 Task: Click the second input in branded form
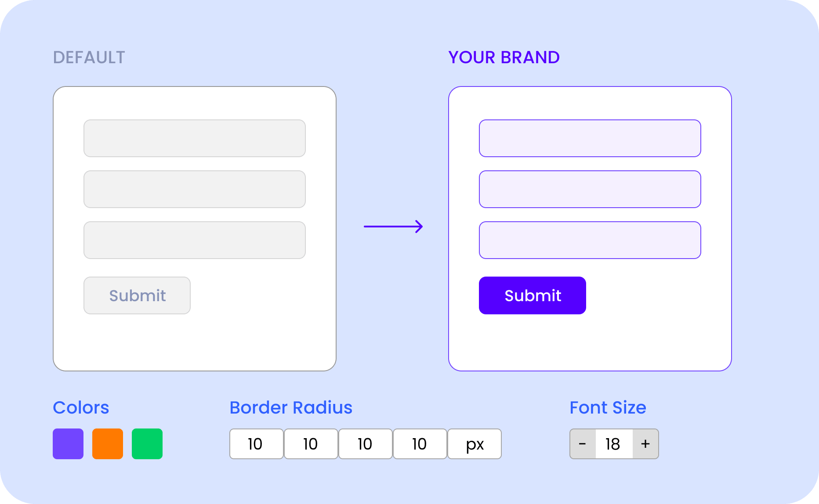[x=590, y=189]
